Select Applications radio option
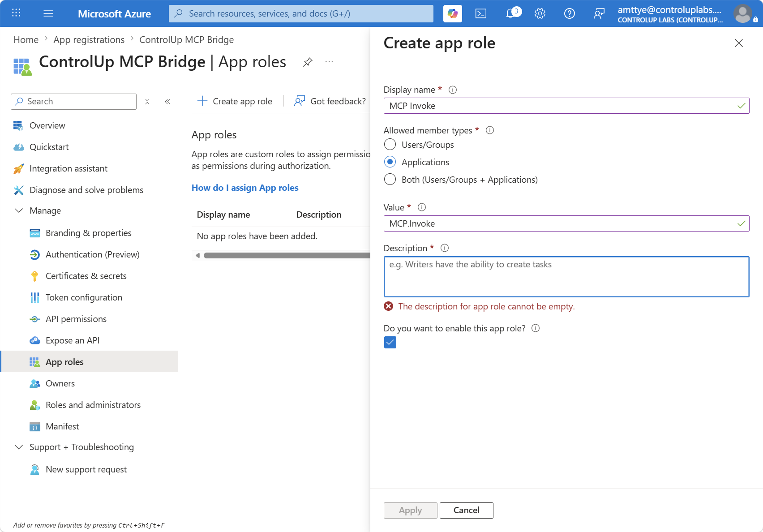 click(x=390, y=162)
